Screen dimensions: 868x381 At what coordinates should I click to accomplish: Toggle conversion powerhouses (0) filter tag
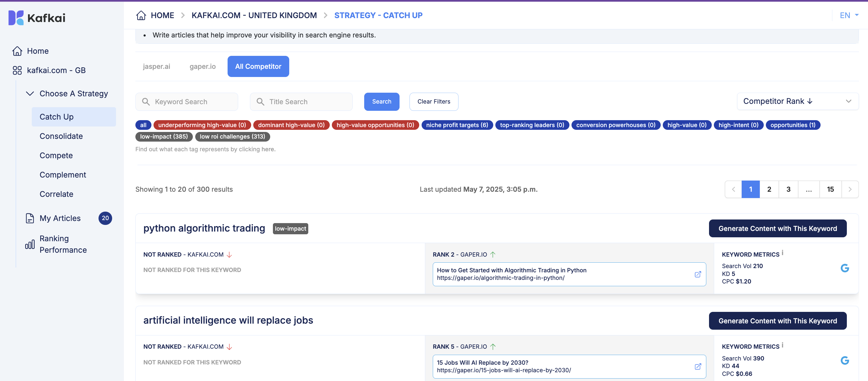616,125
